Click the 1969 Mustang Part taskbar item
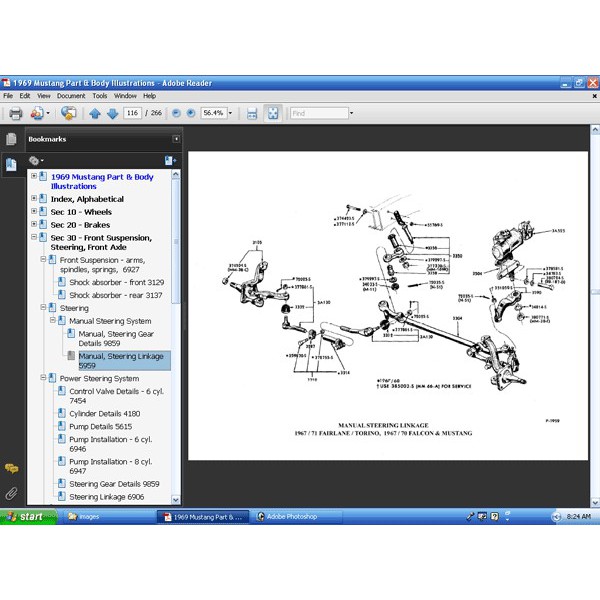 click(x=203, y=517)
